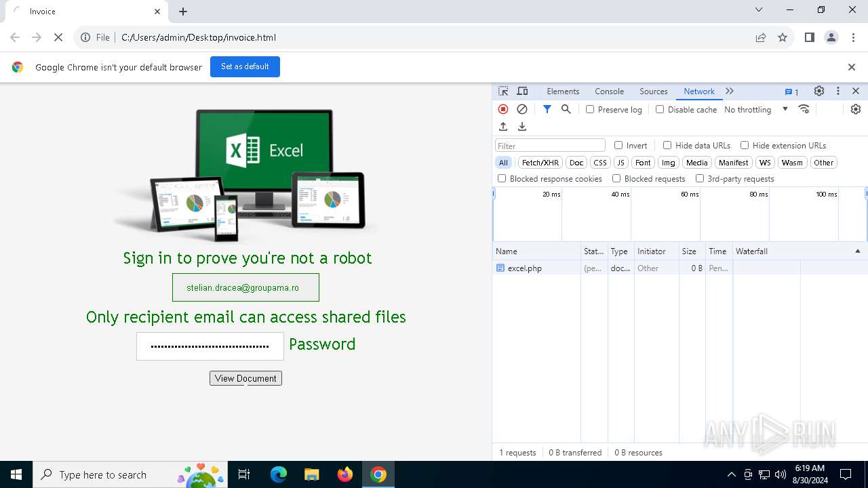Viewport: 868px width, 488px height.
Task: Click the Name column header
Action: coord(536,251)
